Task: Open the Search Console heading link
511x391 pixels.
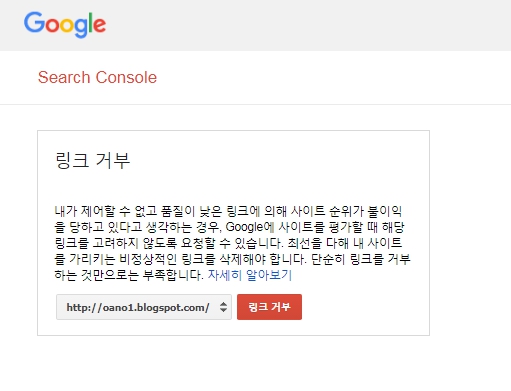Action: point(97,77)
